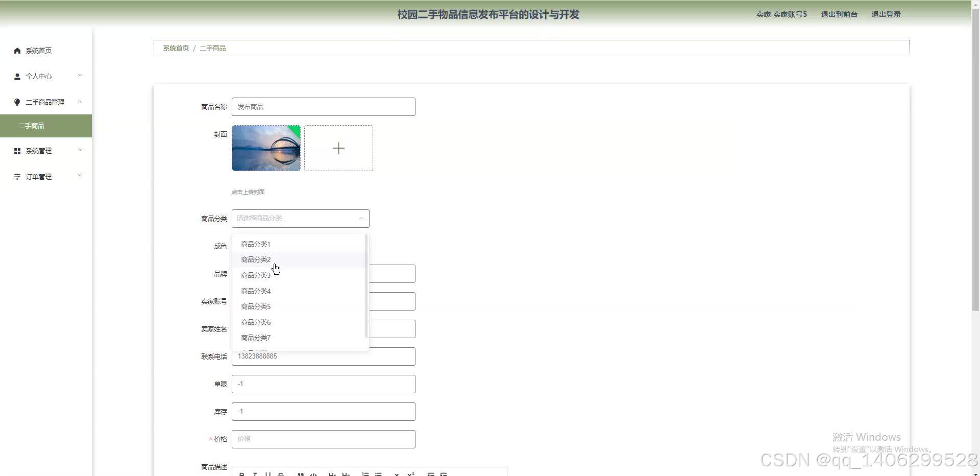The width and height of the screenshot is (980, 476).
Task: Choose 商品分类6 from the list
Action: (x=299, y=322)
